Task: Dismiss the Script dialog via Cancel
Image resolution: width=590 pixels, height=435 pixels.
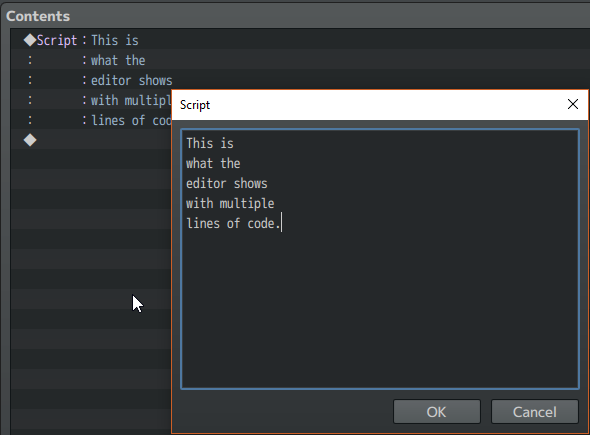Action: 534,412
